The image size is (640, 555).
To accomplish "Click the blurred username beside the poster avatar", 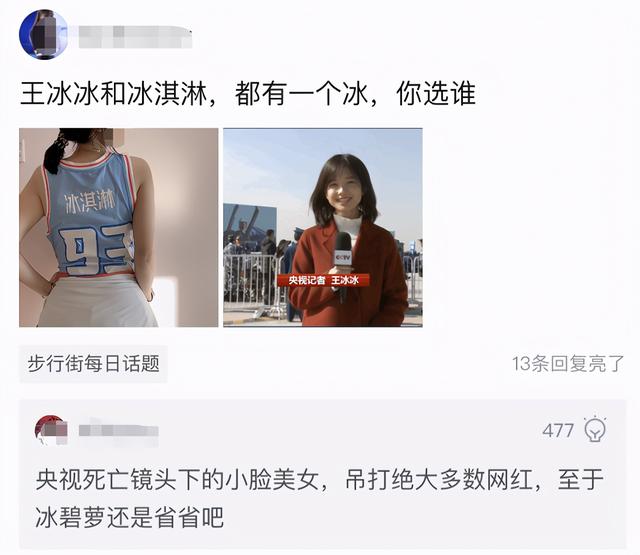I will pos(135,37).
